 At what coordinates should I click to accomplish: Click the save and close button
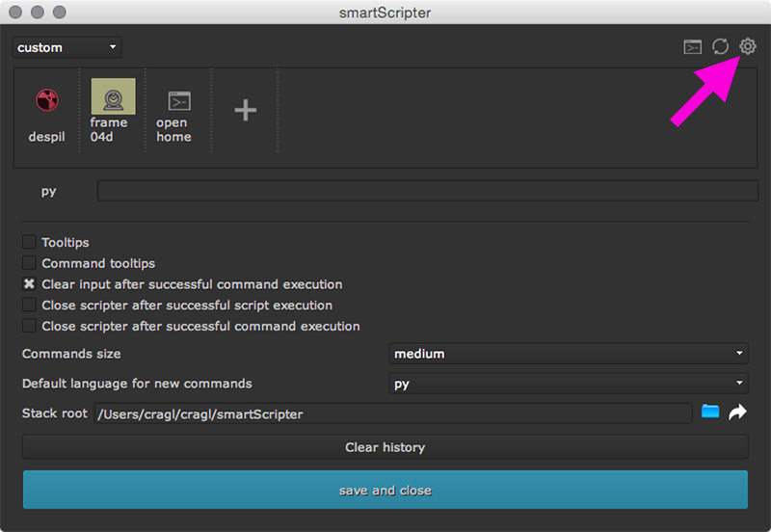pos(385,490)
